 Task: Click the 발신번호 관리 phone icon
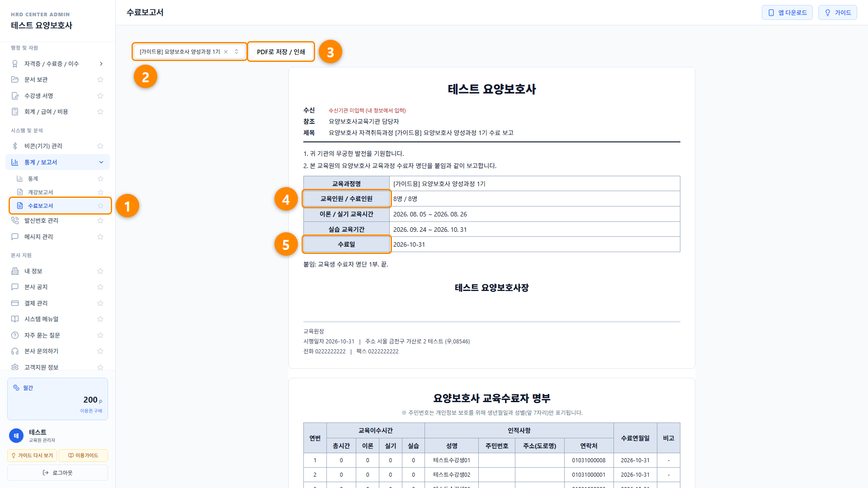click(x=15, y=221)
